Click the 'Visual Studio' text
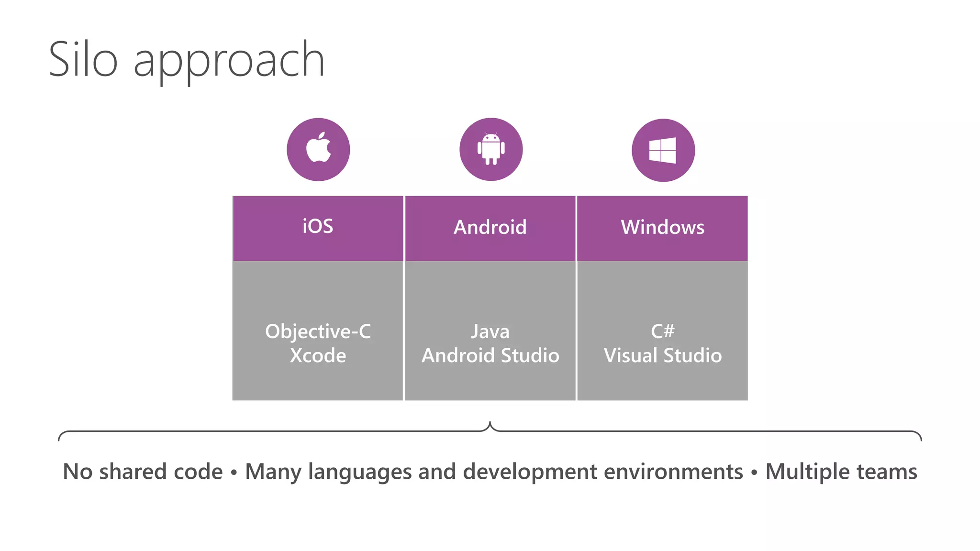The image size is (980, 551). coord(663,355)
